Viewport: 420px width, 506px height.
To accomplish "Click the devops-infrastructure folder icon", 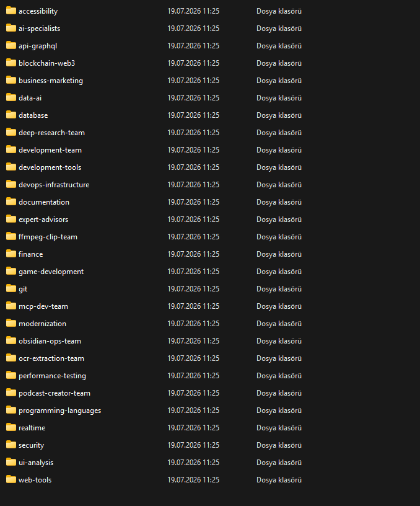I will [11, 184].
